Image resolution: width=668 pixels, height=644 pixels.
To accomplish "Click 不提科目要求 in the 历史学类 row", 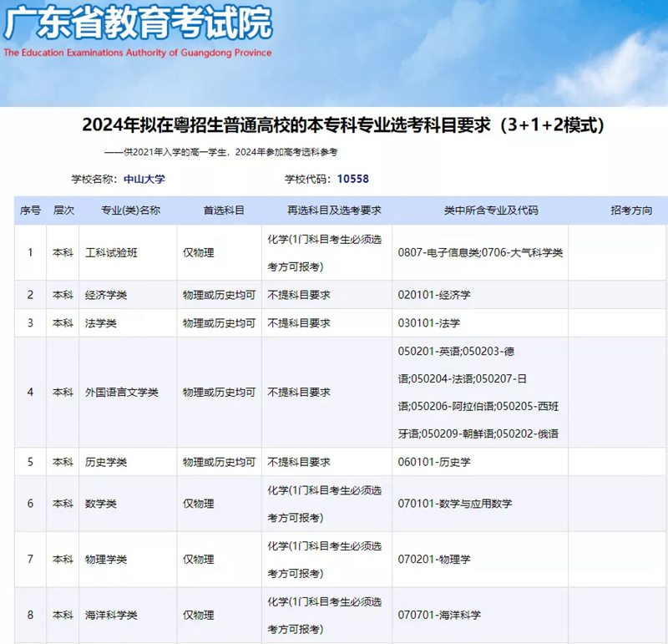I will click(299, 462).
